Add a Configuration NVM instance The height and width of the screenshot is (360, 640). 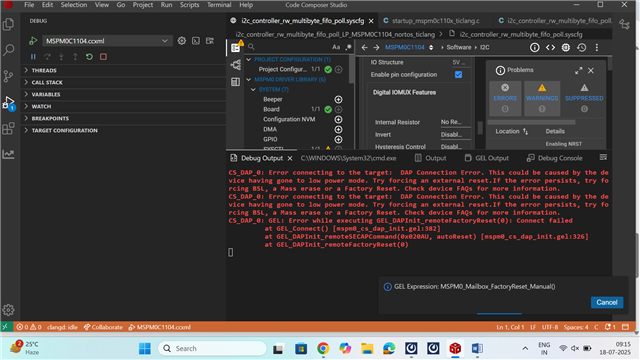coord(338,120)
